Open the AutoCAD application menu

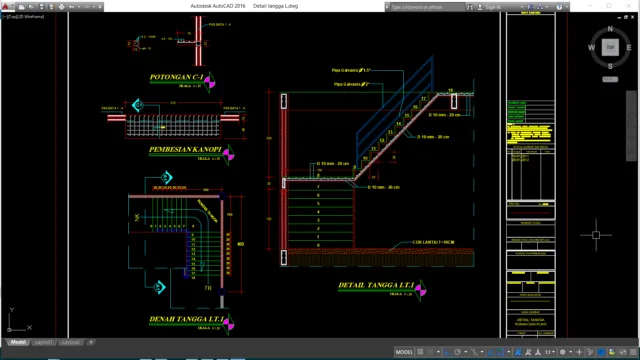click(x=6, y=6)
